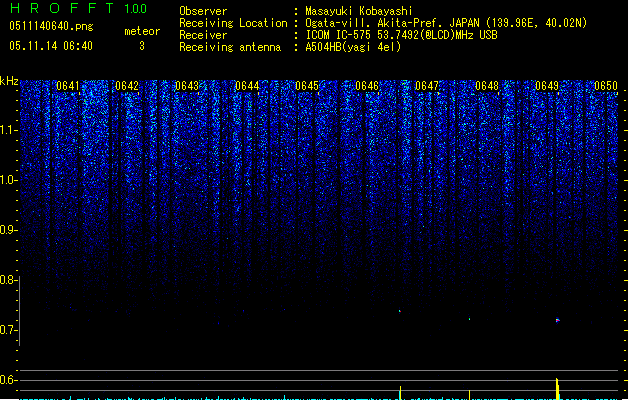Click the 0642 time marker
The image size is (629, 400).
pyautogui.click(x=127, y=86)
